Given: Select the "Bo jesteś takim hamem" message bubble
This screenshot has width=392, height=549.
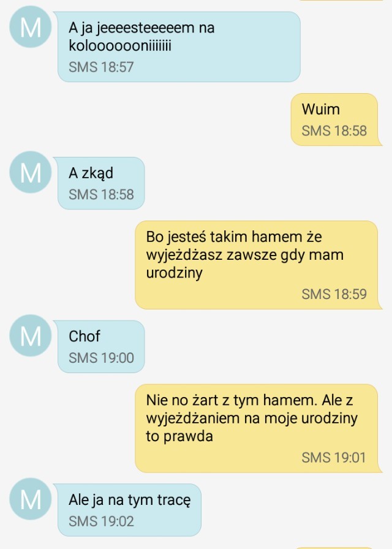Looking at the screenshot, I should click(x=257, y=265).
